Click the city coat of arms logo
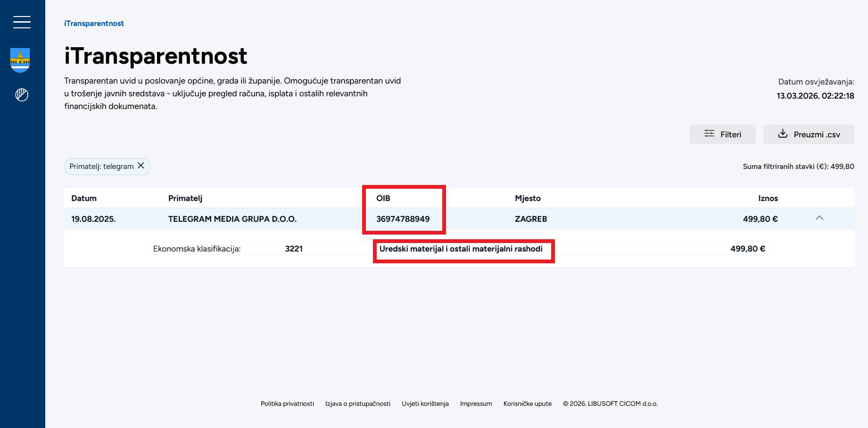 click(20, 60)
